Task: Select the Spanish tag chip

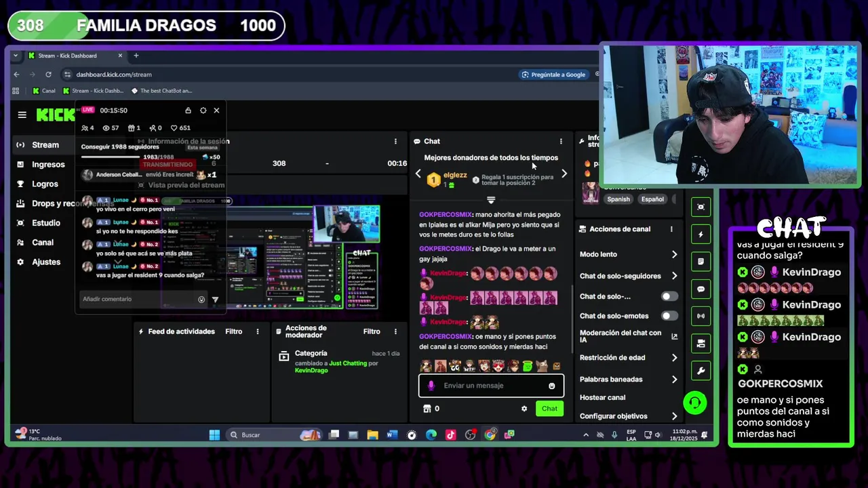Action: pyautogui.click(x=618, y=199)
